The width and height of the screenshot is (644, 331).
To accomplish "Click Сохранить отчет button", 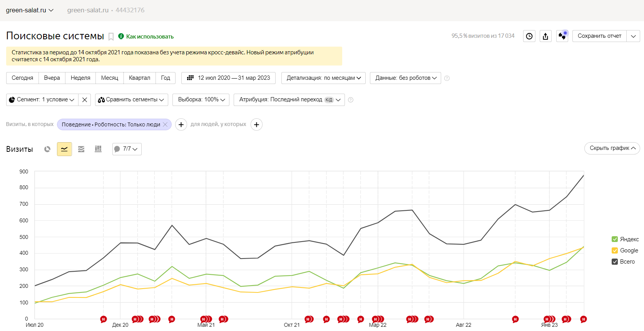I will pyautogui.click(x=599, y=36).
